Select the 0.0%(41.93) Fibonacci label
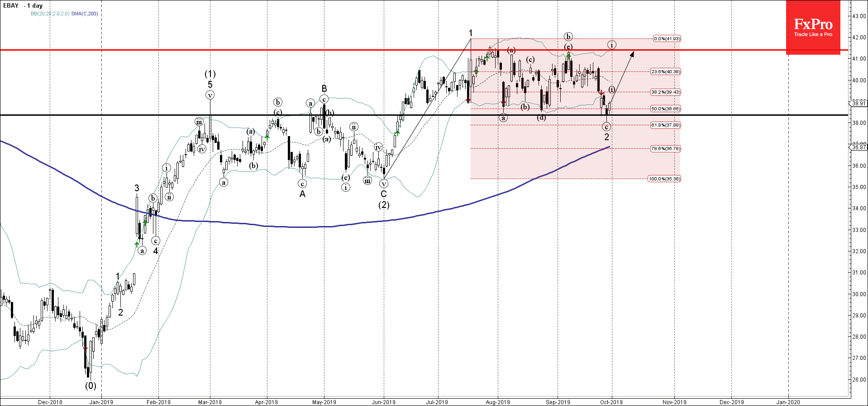The width and height of the screenshot is (868, 406). [x=667, y=39]
